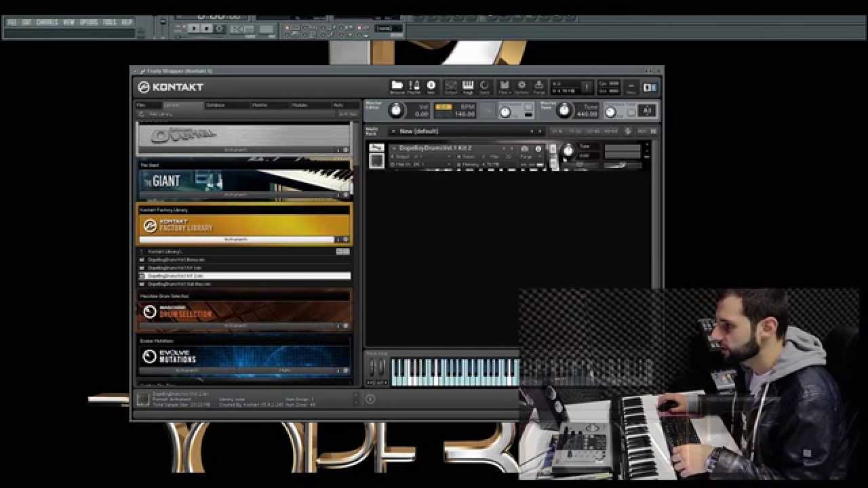The width and height of the screenshot is (868, 488).
Task: Click the BPM tempo value field
Action: coord(465,114)
